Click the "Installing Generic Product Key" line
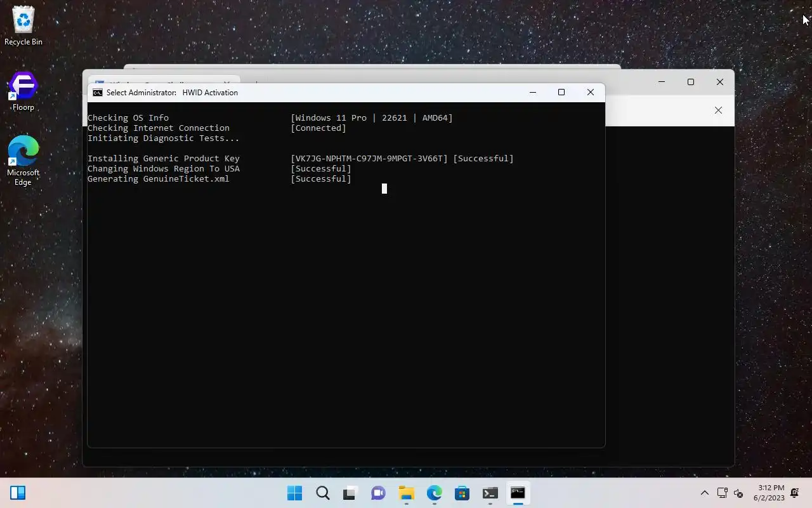 pyautogui.click(x=164, y=159)
